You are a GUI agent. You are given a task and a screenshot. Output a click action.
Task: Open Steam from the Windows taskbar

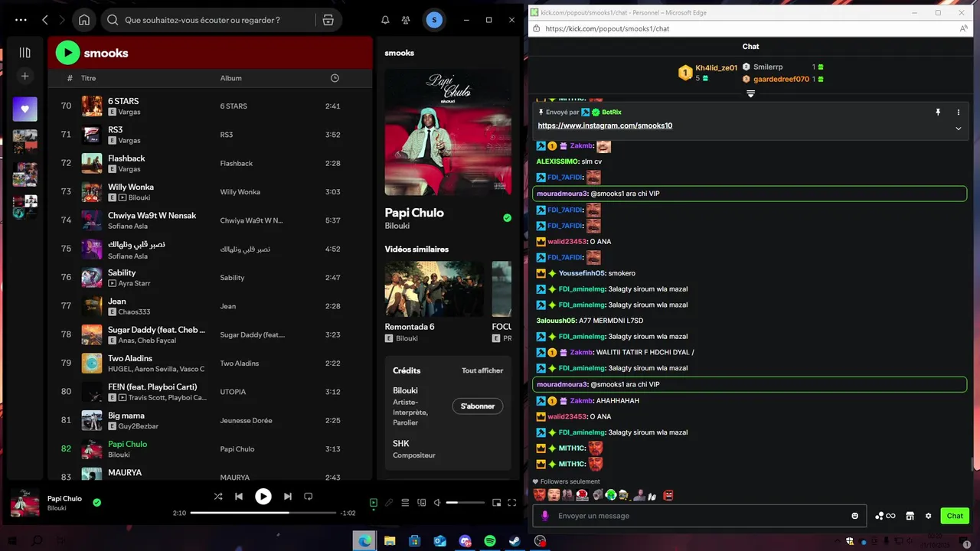pyautogui.click(x=514, y=541)
